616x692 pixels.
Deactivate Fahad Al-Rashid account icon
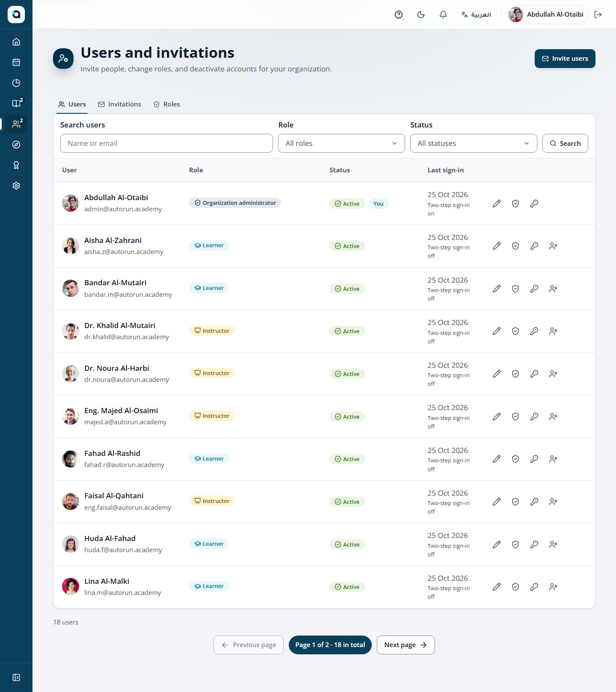553,459
